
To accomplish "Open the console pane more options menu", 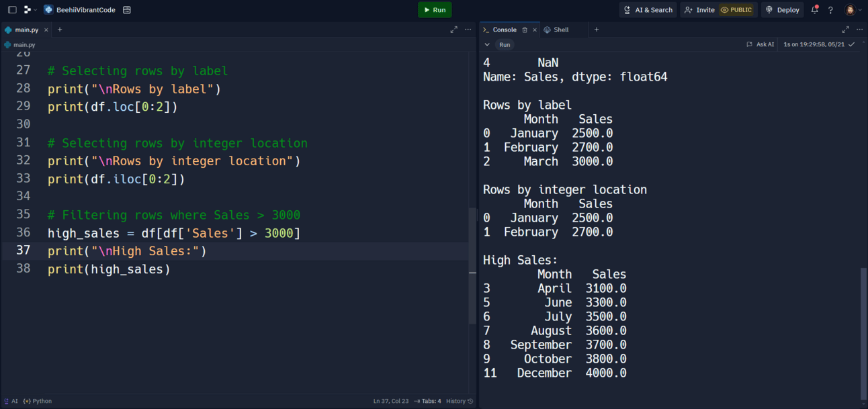I will point(860,30).
